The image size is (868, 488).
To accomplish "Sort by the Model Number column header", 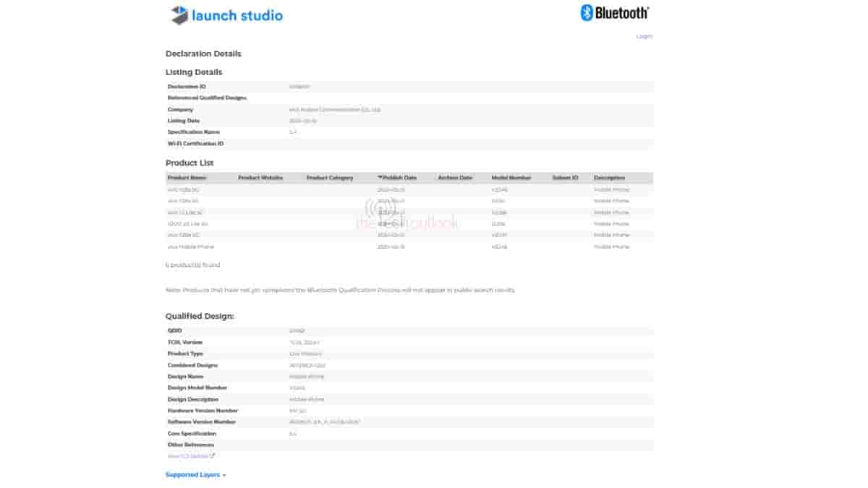I will 511,178.
